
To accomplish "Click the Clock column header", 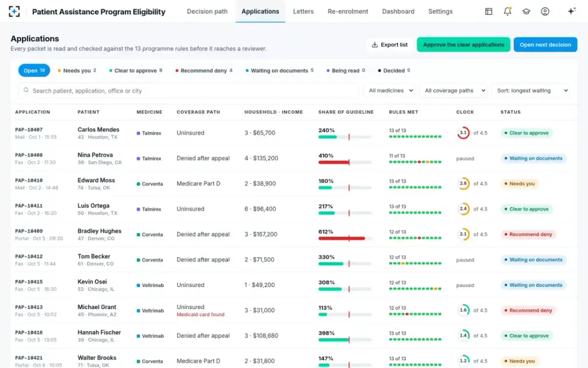I will [x=465, y=112].
